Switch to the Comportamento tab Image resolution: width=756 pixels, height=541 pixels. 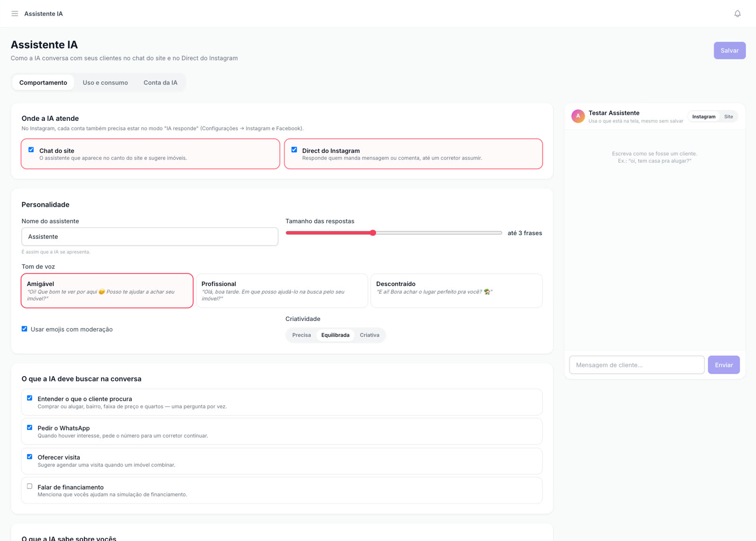point(43,83)
